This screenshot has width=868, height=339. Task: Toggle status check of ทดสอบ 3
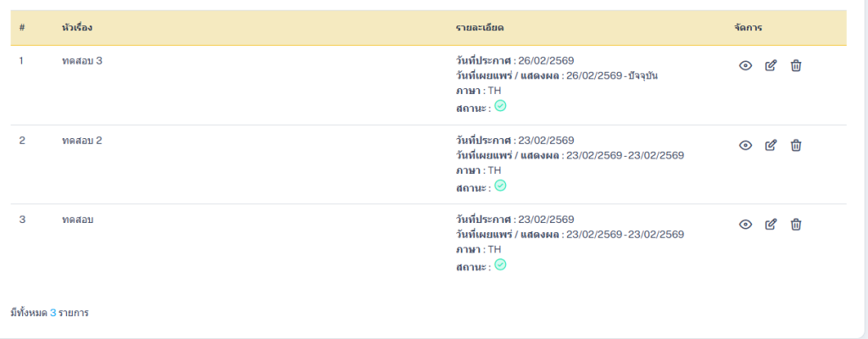coord(500,106)
